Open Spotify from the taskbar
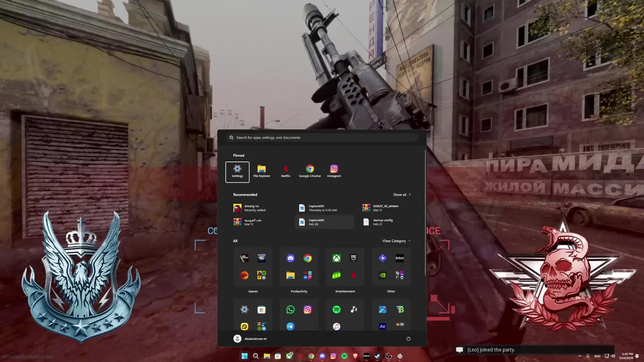Image resolution: width=644 pixels, height=362 pixels. 344,356
